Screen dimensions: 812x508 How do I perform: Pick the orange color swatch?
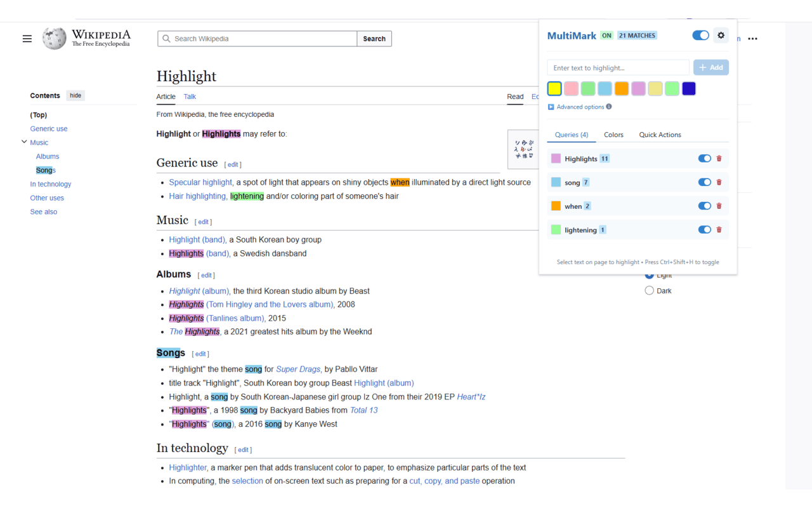click(x=622, y=88)
